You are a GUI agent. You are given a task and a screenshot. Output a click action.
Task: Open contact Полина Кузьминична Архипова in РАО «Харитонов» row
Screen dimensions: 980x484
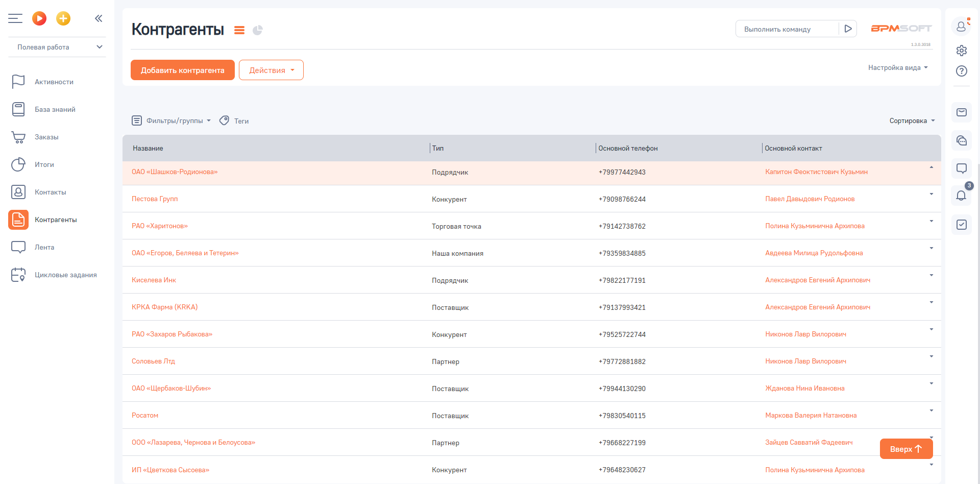[815, 226]
